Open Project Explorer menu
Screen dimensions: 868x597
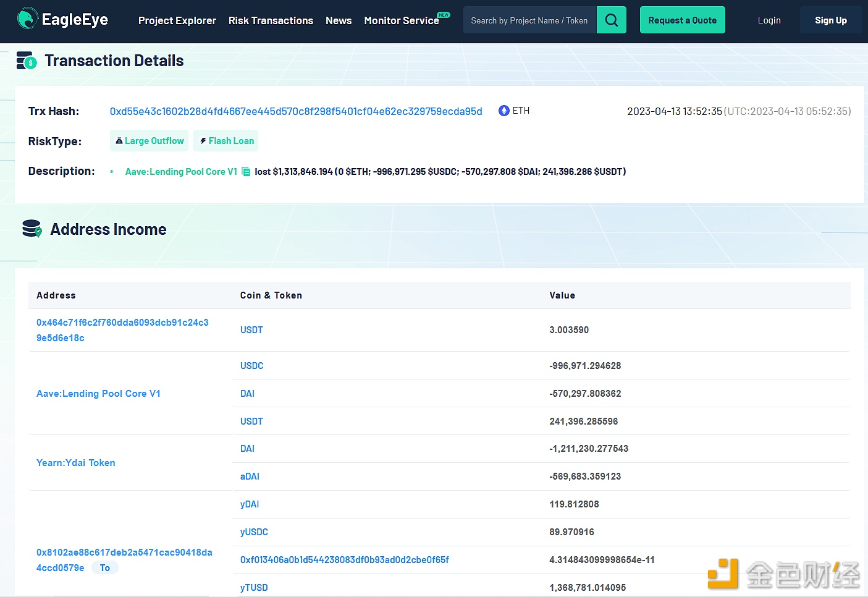coord(177,20)
